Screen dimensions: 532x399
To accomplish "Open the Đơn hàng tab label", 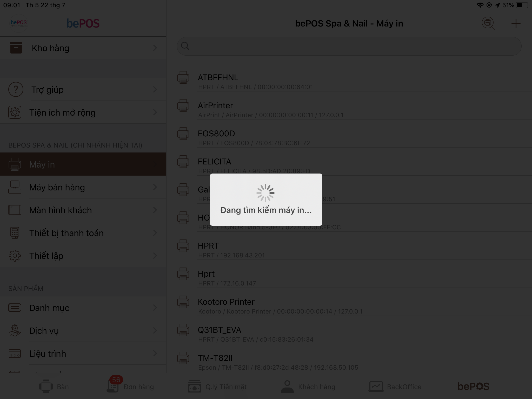I will (139, 387).
